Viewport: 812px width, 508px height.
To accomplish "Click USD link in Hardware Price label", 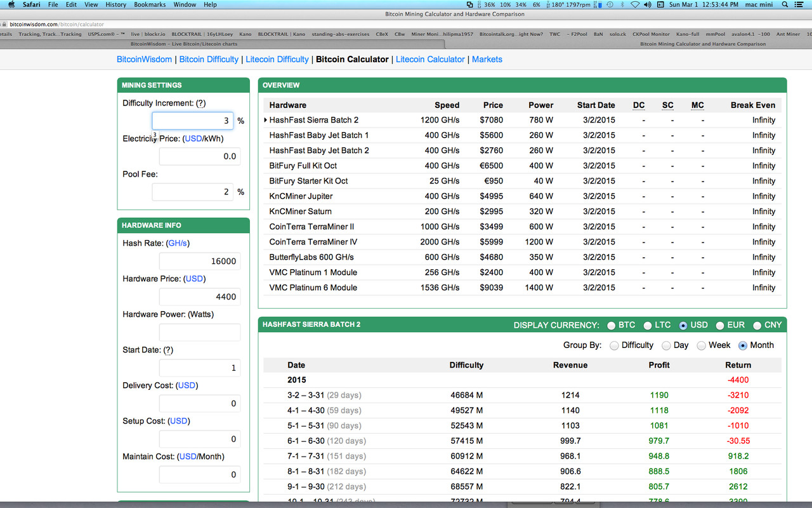I will pos(195,279).
